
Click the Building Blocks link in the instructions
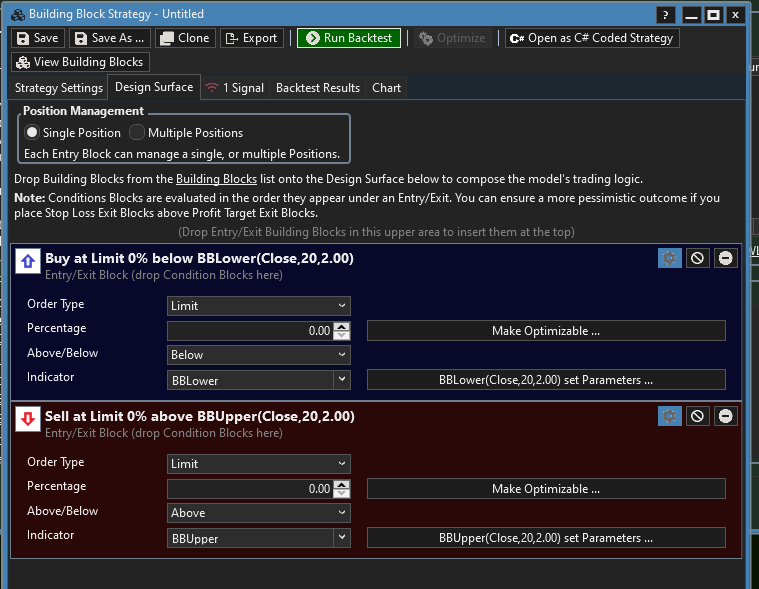click(216, 179)
